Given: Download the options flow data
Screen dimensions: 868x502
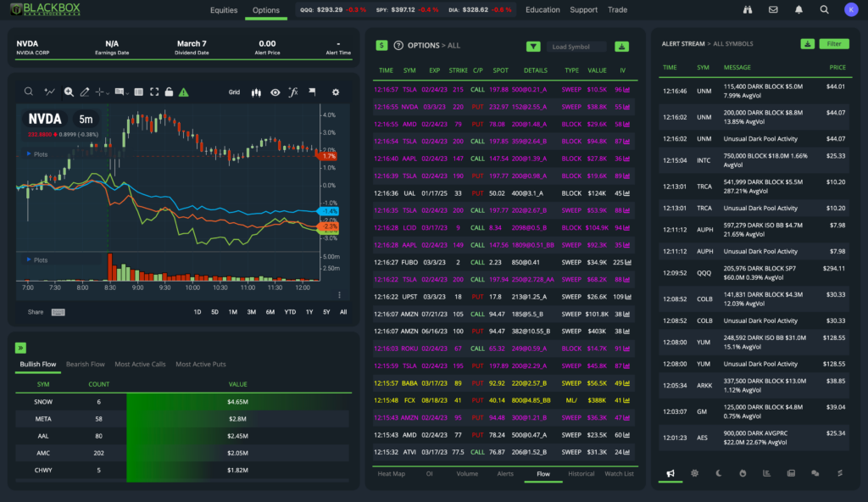Looking at the screenshot, I should (621, 47).
